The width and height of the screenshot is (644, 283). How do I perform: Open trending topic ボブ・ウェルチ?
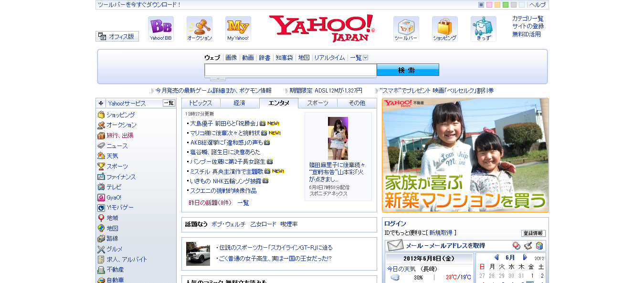click(x=229, y=224)
